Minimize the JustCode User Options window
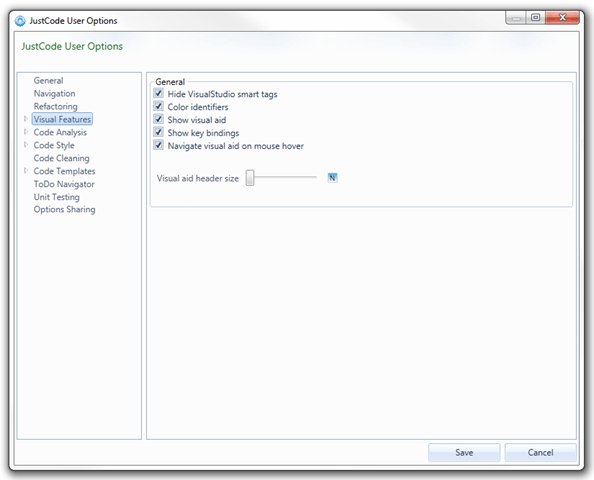The height and width of the screenshot is (480, 594). click(516, 17)
